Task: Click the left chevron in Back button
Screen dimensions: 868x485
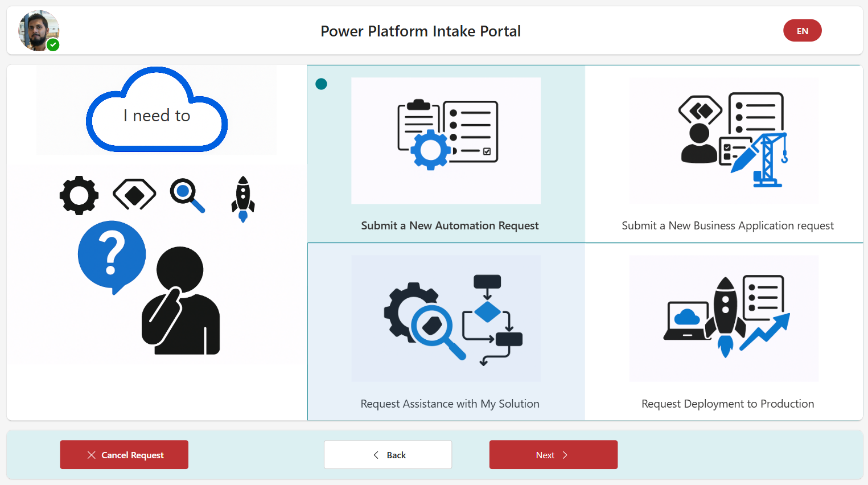Action: point(376,455)
